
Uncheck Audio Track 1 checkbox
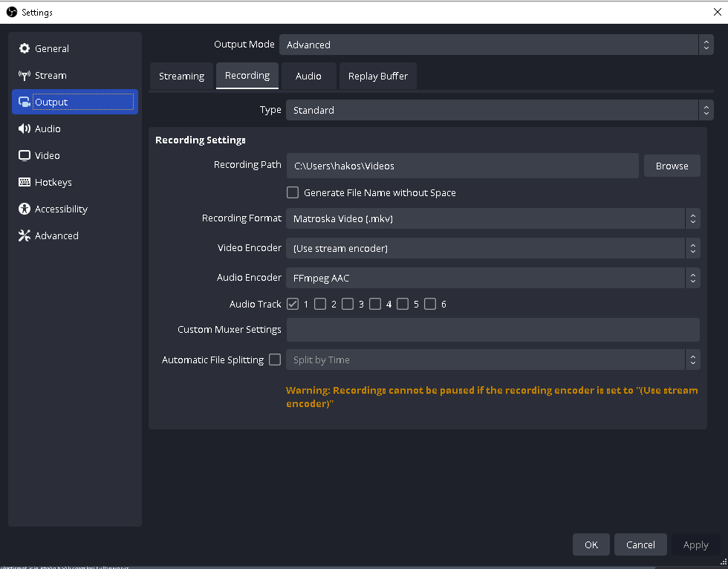(293, 304)
